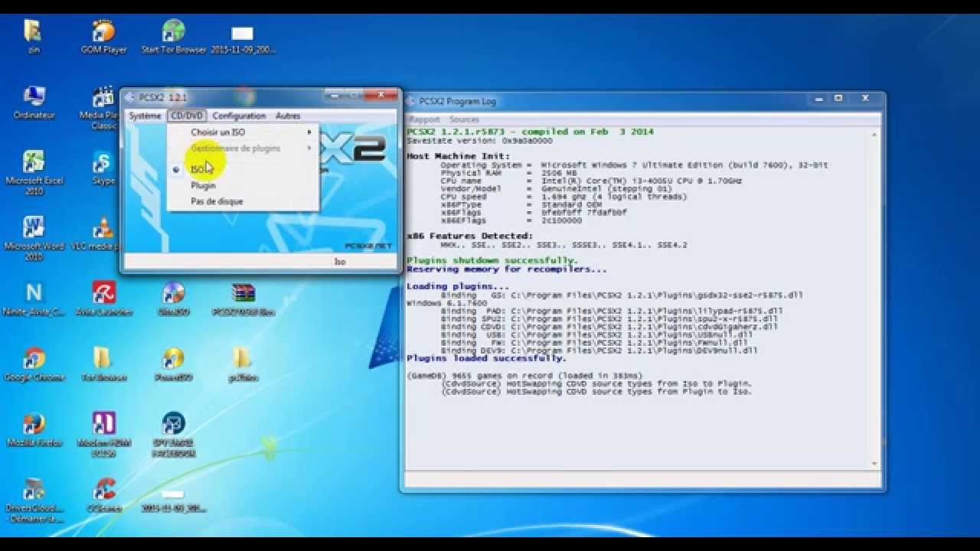Screen dimensions: 980x551
Task: Click the PCSX2 1.2.1 title bar icon
Action: pyautogui.click(x=131, y=97)
